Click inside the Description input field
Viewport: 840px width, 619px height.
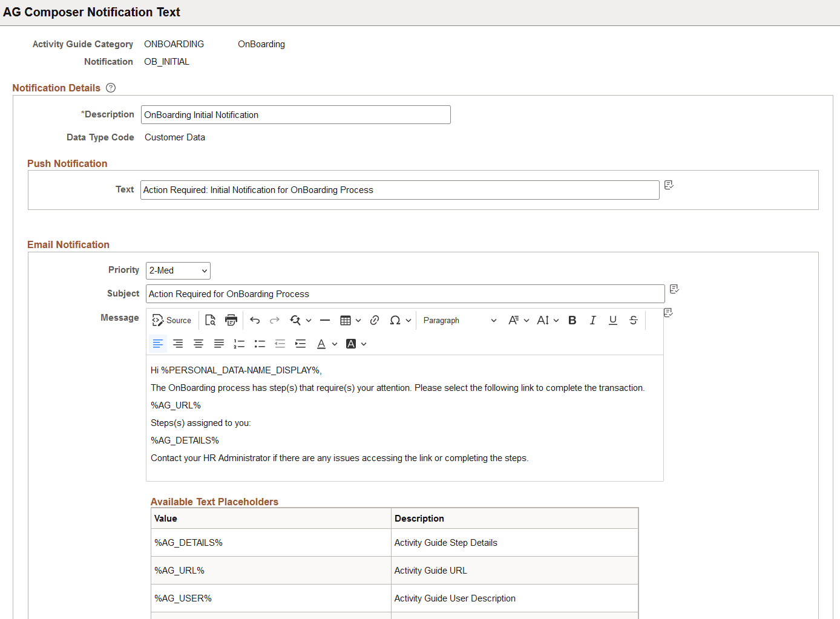point(295,114)
